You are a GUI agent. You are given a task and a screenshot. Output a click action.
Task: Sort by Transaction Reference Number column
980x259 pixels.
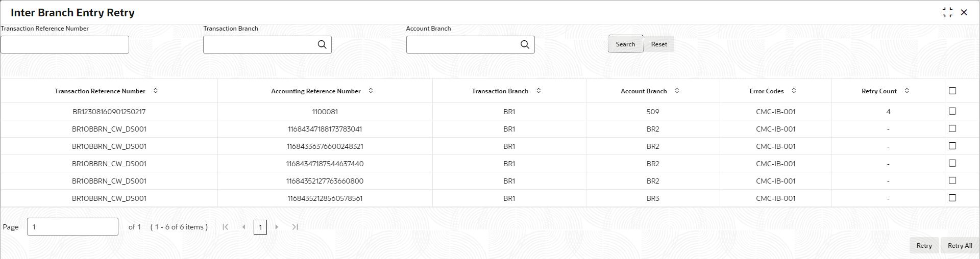point(156,91)
